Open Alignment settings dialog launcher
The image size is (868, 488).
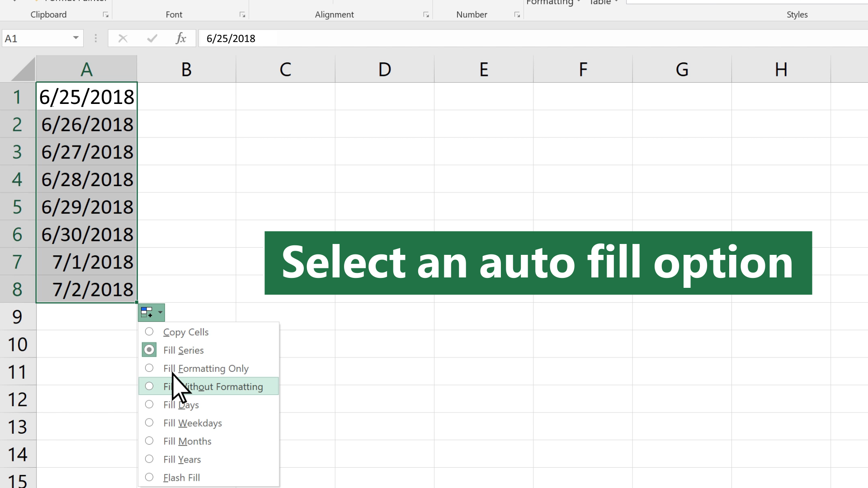point(426,15)
